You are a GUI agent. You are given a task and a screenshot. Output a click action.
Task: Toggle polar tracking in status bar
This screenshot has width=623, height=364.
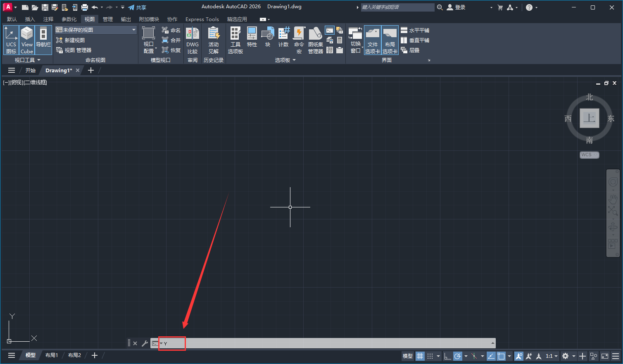(x=458, y=356)
